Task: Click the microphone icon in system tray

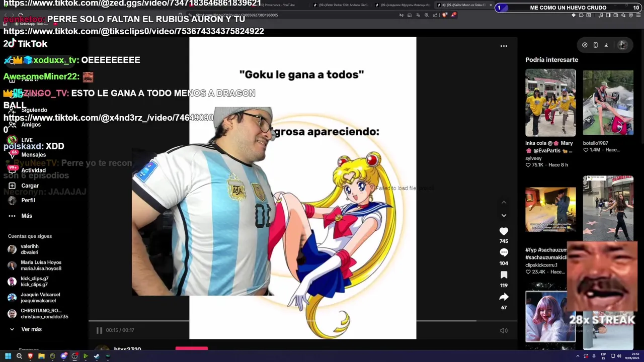Action: (x=594, y=356)
